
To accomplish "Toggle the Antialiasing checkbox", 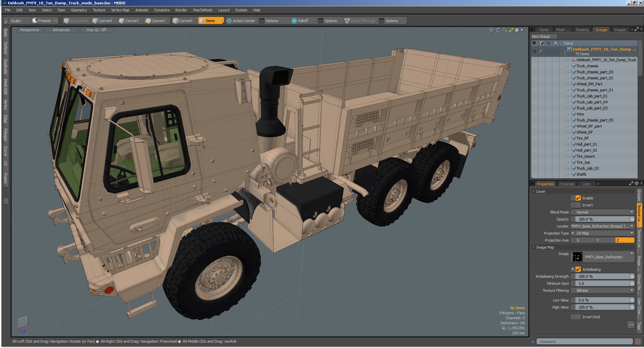I will pyautogui.click(x=578, y=269).
